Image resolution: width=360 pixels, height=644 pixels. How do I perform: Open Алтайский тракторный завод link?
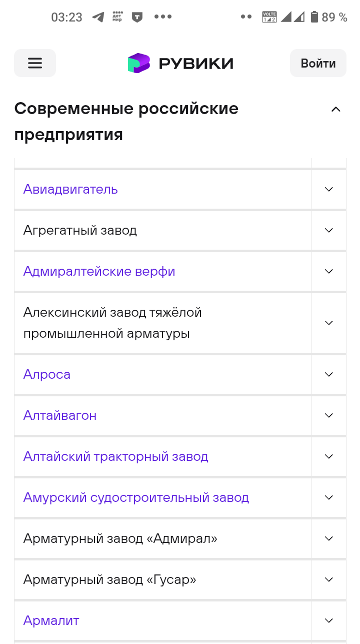[115, 456]
